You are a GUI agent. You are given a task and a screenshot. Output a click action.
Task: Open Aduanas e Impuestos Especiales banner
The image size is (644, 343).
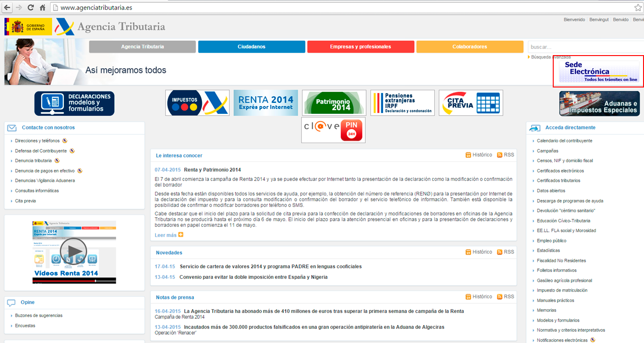pos(599,103)
